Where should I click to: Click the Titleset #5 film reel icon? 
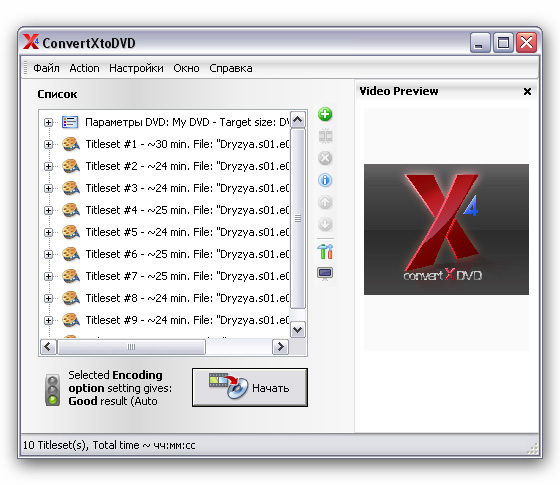point(71,232)
